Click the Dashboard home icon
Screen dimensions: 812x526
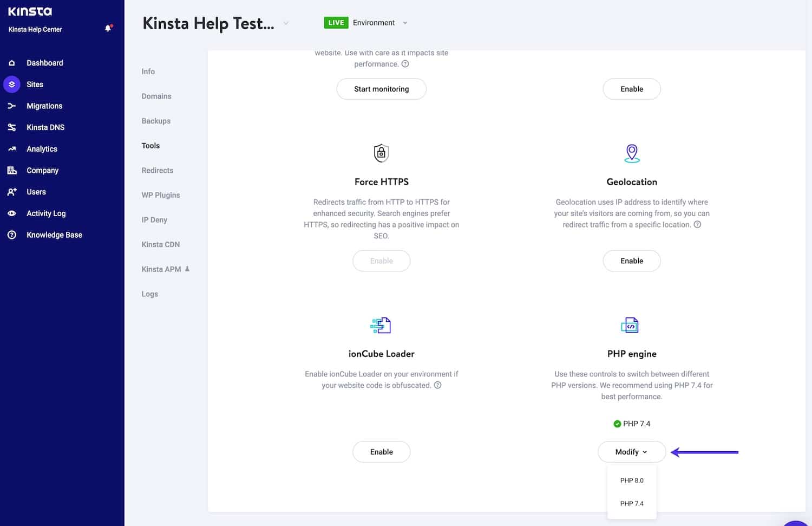point(12,63)
